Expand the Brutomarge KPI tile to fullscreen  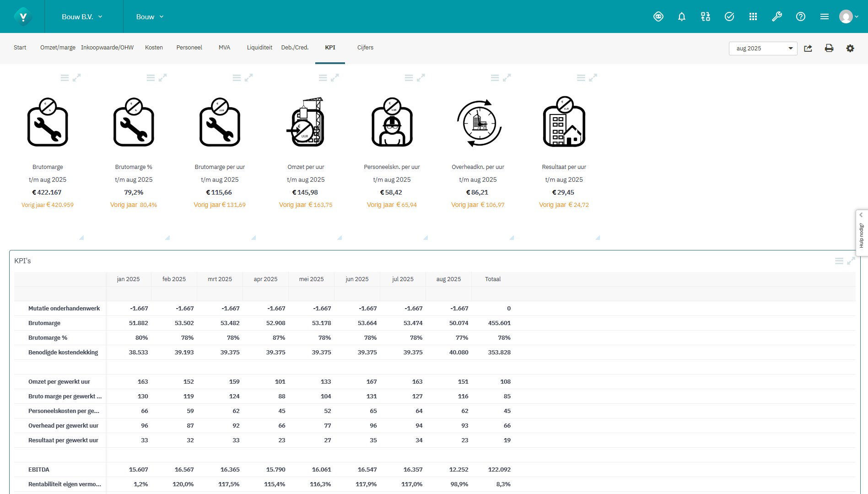click(78, 77)
